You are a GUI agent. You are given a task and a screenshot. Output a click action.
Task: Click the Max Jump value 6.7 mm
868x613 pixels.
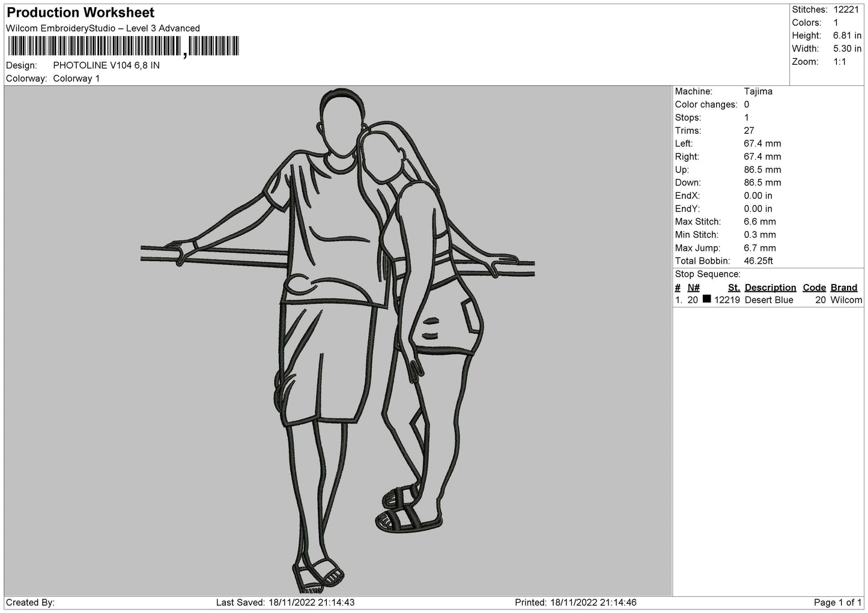760,248
